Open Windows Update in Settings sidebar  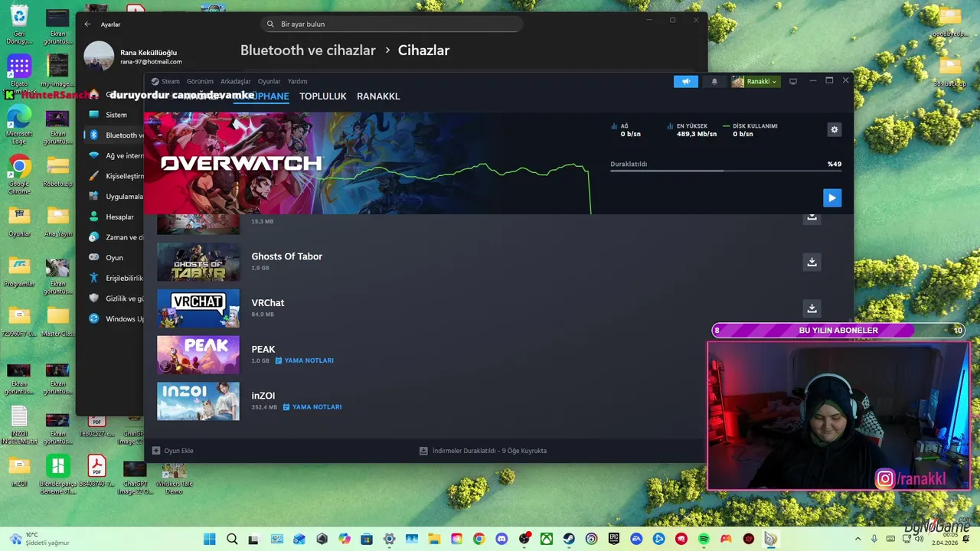click(x=115, y=318)
